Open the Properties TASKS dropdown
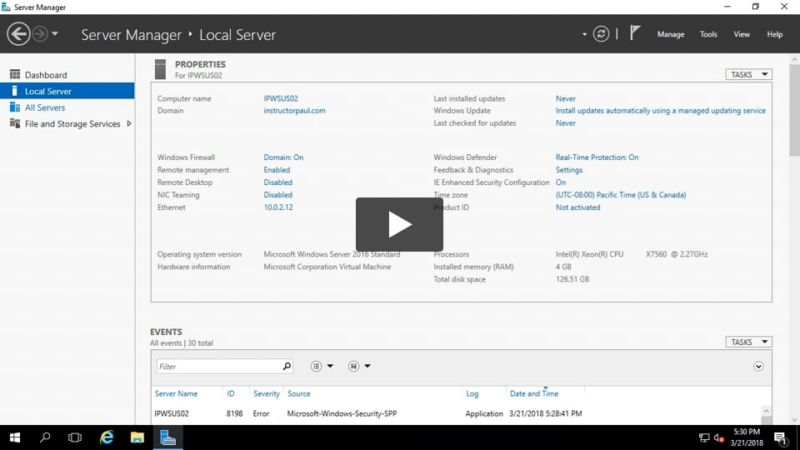The height and width of the screenshot is (450, 800). 748,74
